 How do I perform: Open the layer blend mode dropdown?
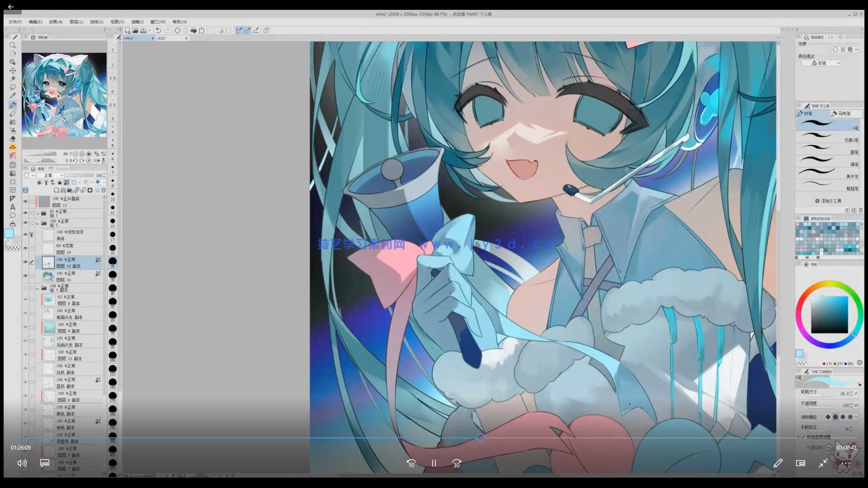(51, 175)
